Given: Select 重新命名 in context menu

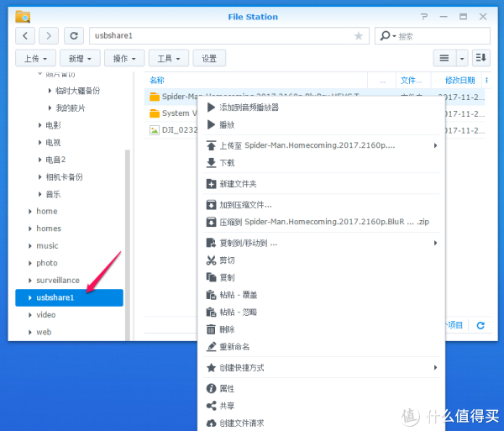Looking at the screenshot, I should (x=234, y=346).
